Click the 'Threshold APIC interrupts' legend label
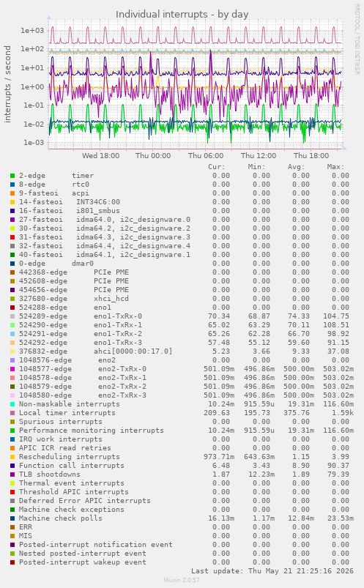This screenshot has width=364, height=588. (74, 492)
